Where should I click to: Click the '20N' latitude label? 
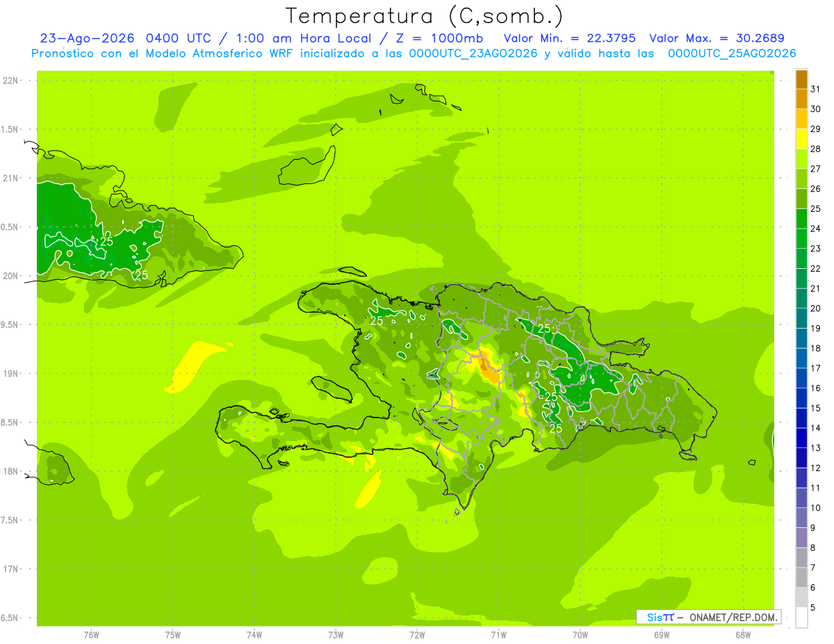point(10,276)
